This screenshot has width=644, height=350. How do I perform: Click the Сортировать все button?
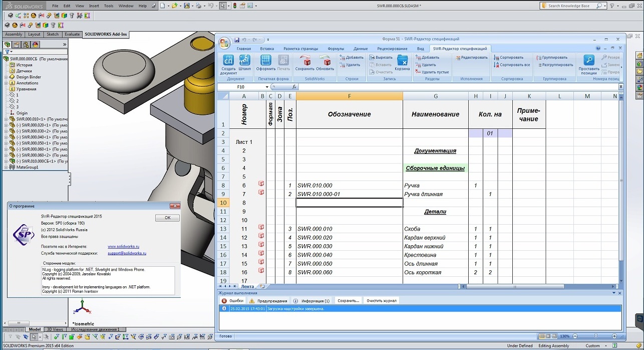[x=512, y=65]
